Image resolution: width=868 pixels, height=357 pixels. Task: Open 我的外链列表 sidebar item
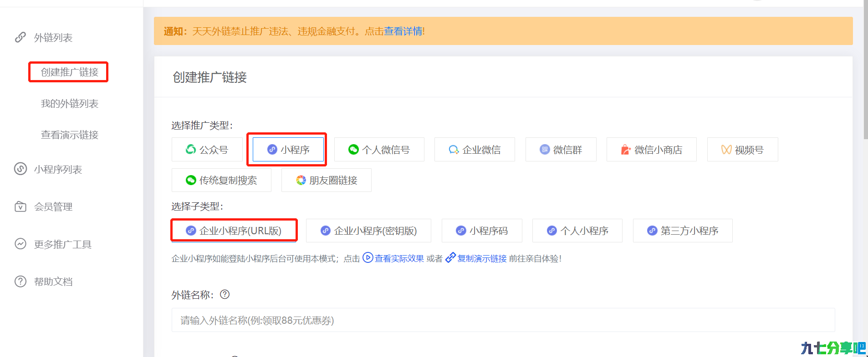[x=69, y=104]
